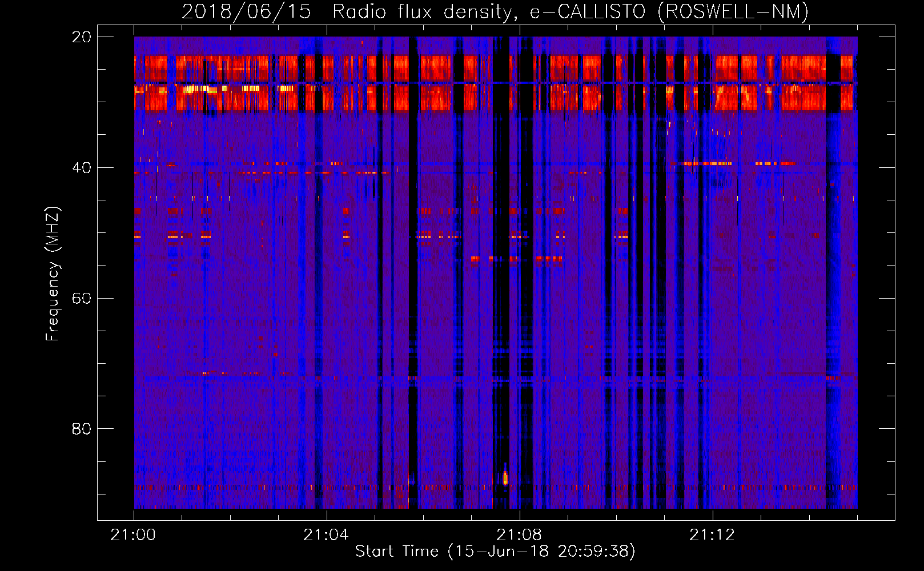The width and height of the screenshot is (924, 571).
Task: Click the '20' frequency tick label
Action: click(82, 37)
